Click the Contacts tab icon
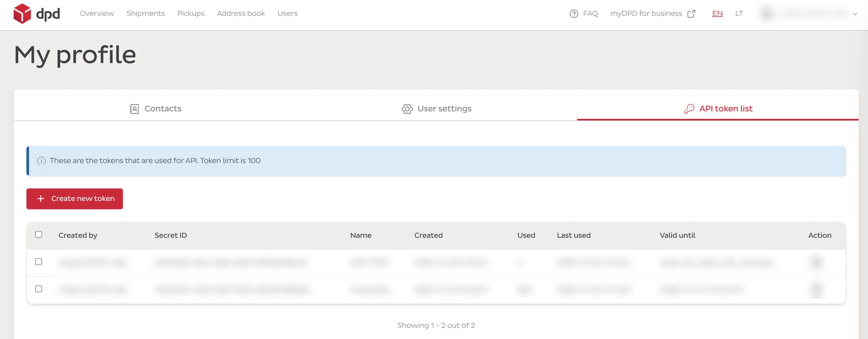Screen dimensions: 868x339 pos(134,109)
